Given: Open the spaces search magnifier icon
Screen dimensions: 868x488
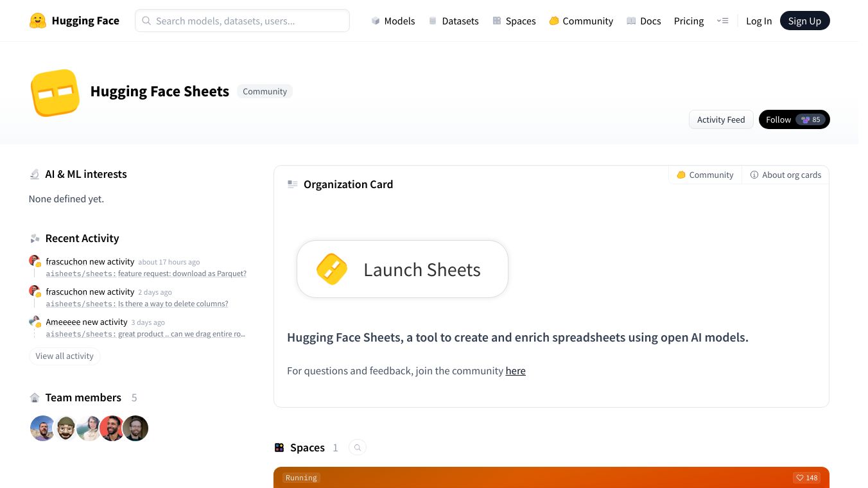Looking at the screenshot, I should [x=358, y=448].
